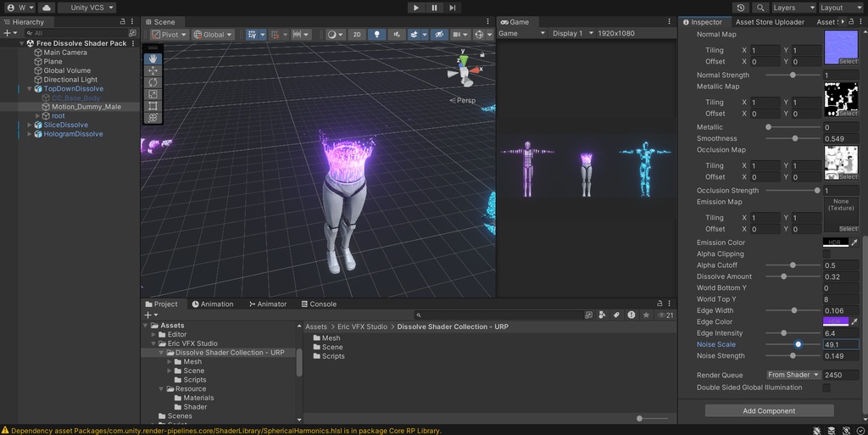This screenshot has height=435, width=868.
Task: Open the Eric VFX Studio breadcrumb
Action: [362, 326]
